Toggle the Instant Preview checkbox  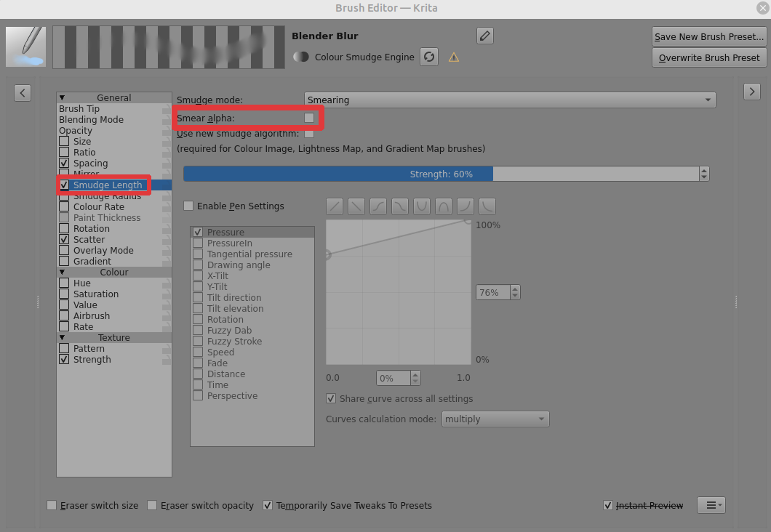click(608, 506)
